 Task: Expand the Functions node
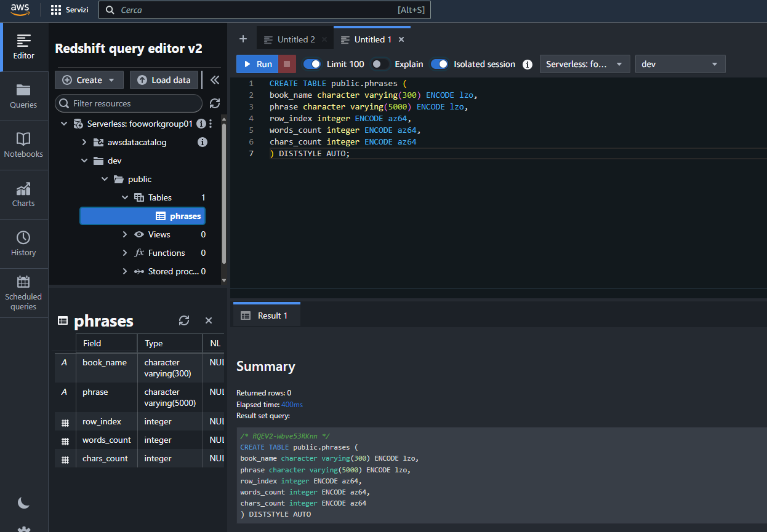[125, 253]
